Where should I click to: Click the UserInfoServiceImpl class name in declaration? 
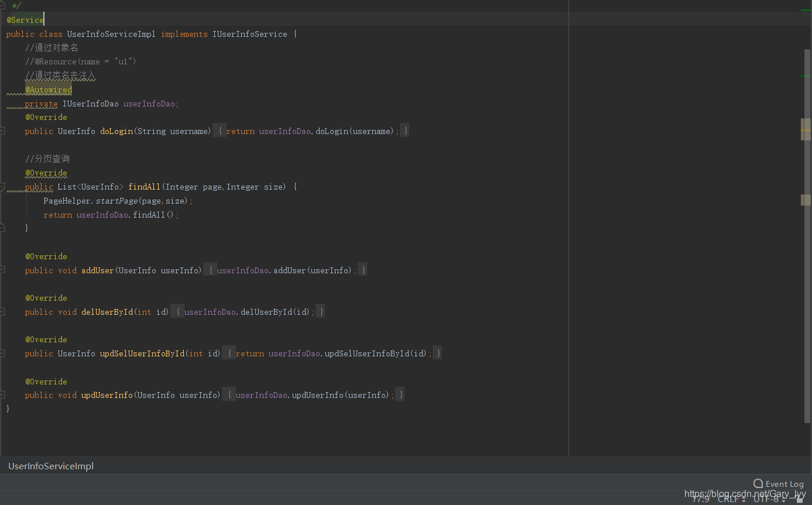(111, 34)
